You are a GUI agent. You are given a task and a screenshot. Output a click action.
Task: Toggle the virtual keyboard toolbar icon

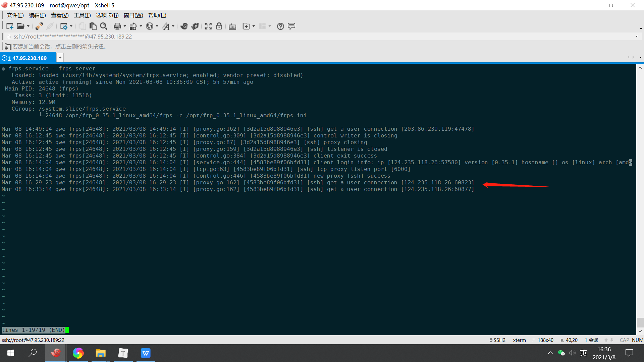(232, 26)
